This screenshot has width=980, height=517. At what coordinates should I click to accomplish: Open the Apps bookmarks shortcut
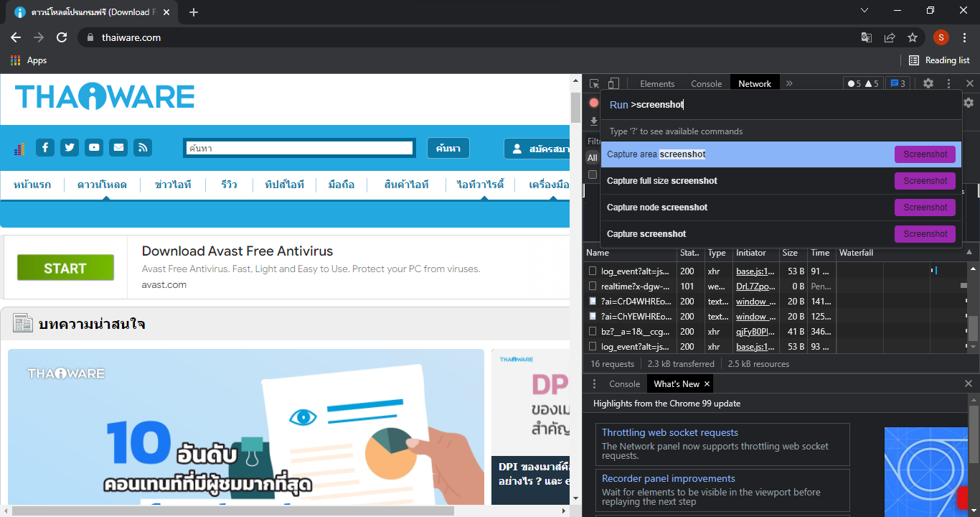29,60
